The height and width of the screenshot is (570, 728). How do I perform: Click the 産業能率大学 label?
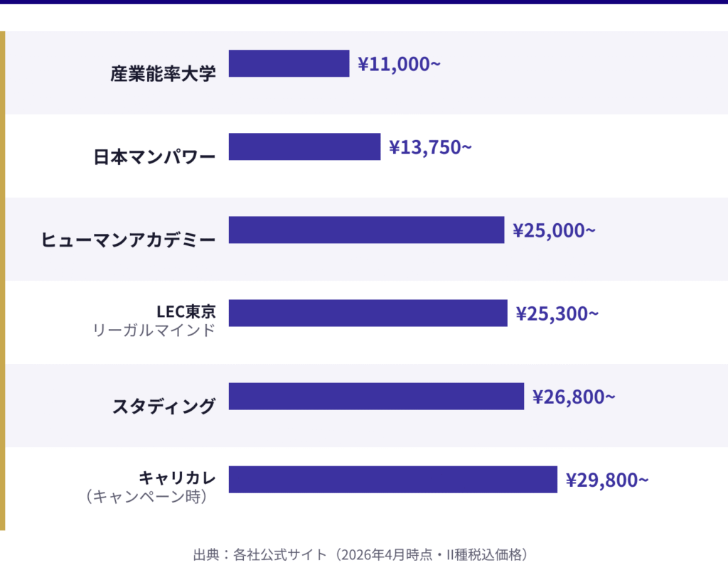pos(162,73)
